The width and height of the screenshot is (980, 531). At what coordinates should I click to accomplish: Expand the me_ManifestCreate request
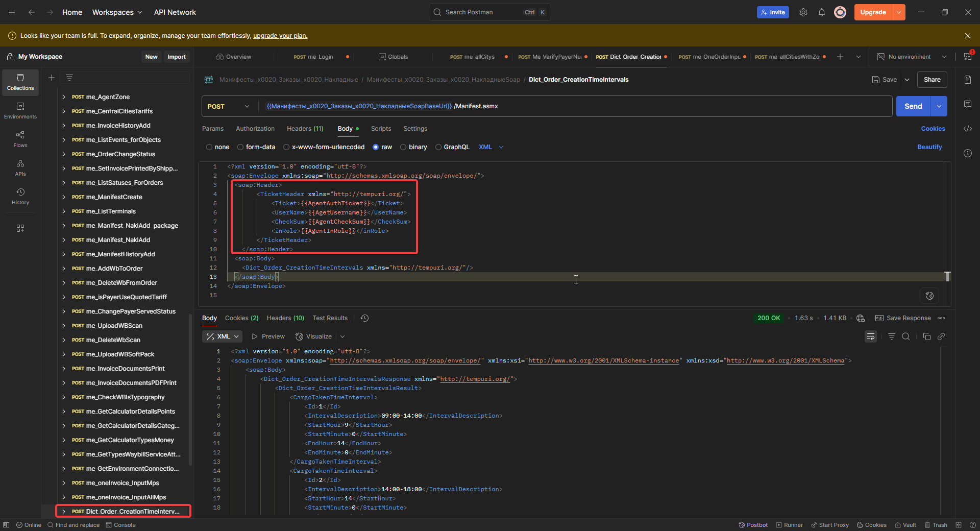64,197
